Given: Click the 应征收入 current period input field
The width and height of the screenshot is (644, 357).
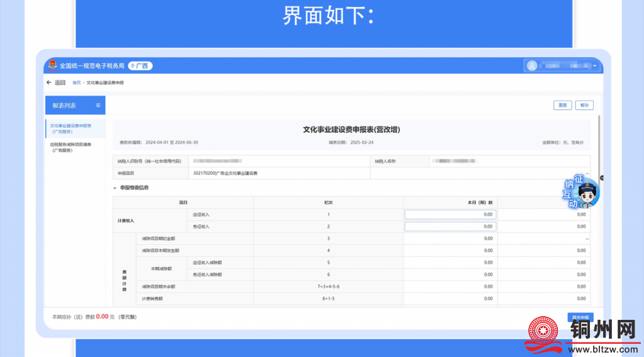Looking at the screenshot, I should 450,214.
